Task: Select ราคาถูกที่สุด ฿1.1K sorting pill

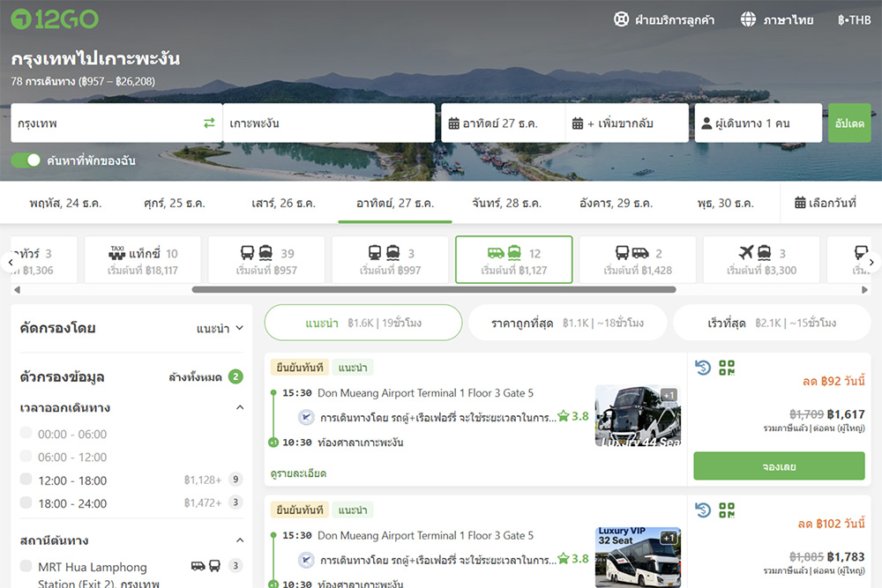Action: pos(567,323)
